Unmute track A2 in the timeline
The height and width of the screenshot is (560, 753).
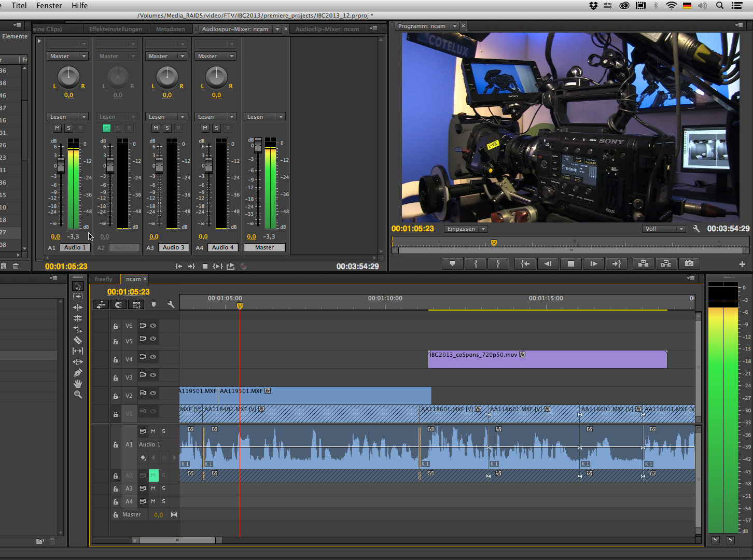153,475
